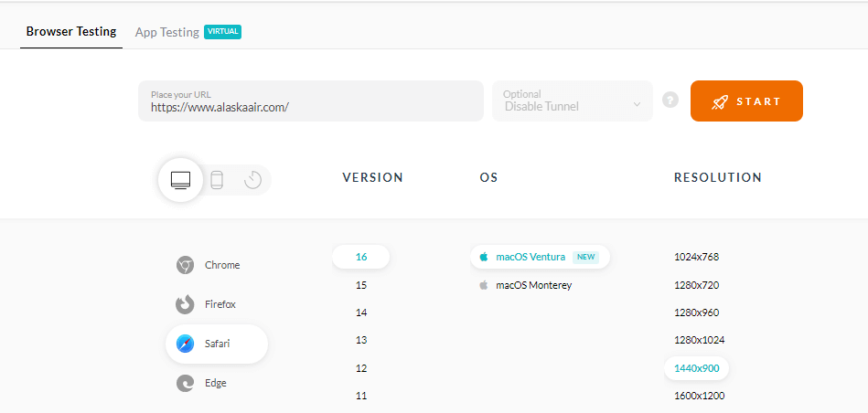
Task: Click the tunnel help question mark icon
Action: point(670,101)
